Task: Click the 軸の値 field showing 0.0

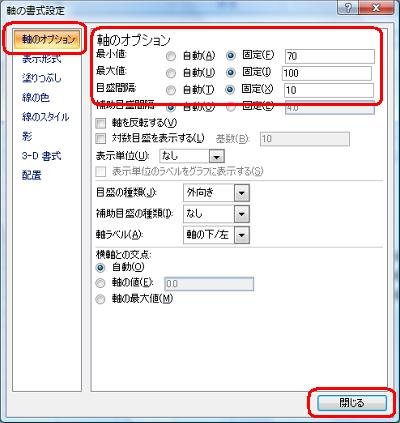Action: (x=209, y=284)
